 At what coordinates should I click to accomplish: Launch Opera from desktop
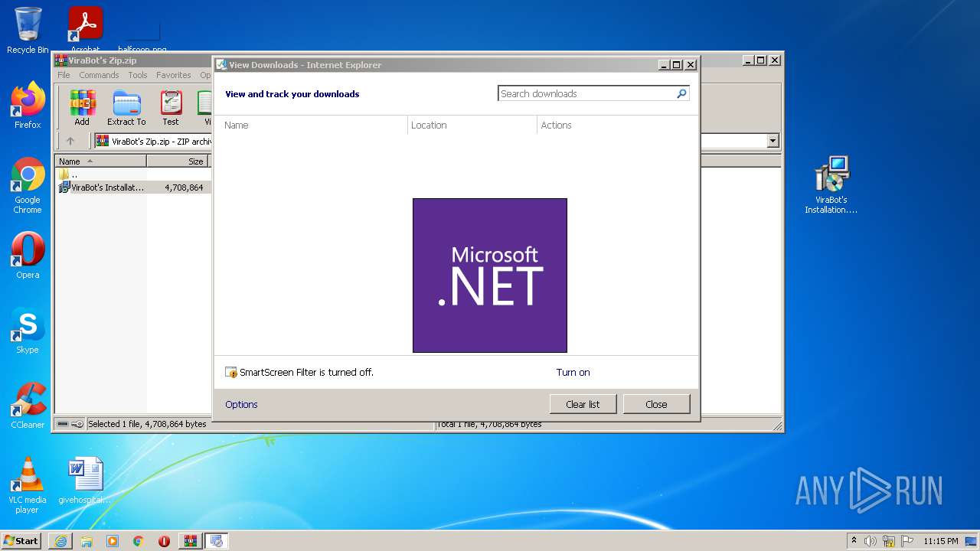click(28, 256)
